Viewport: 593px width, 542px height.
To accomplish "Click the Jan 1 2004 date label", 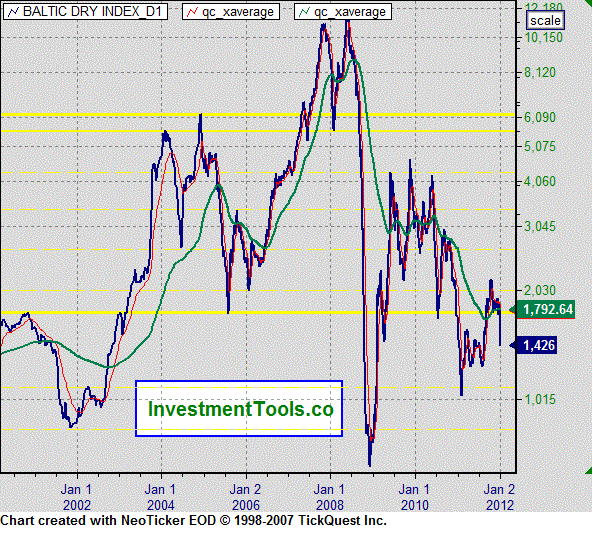I will (x=161, y=497).
